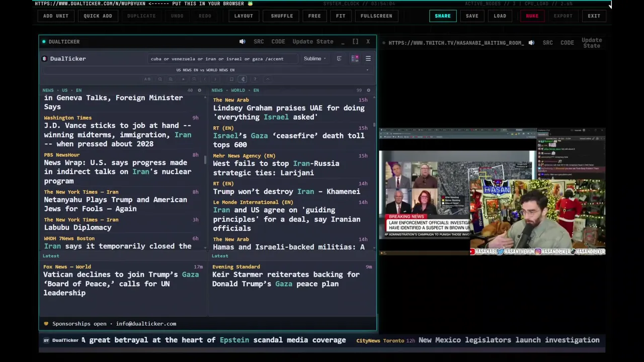
Task: Click info@dualticker.com sponsorship email
Action: (x=146, y=324)
